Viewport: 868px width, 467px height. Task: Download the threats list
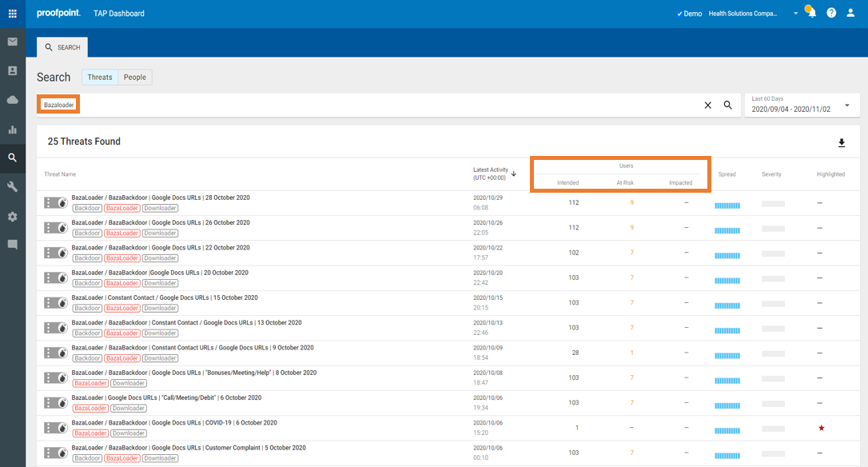[x=842, y=143]
